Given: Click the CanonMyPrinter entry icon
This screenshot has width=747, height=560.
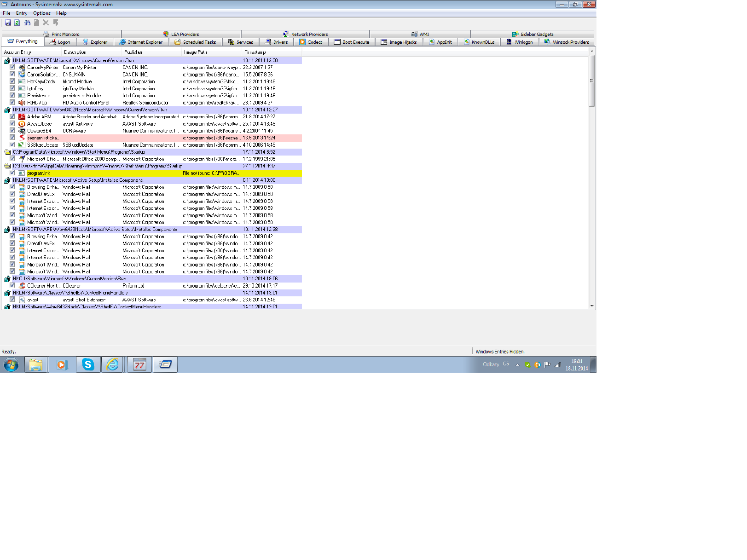Looking at the screenshot, I should [22, 67].
